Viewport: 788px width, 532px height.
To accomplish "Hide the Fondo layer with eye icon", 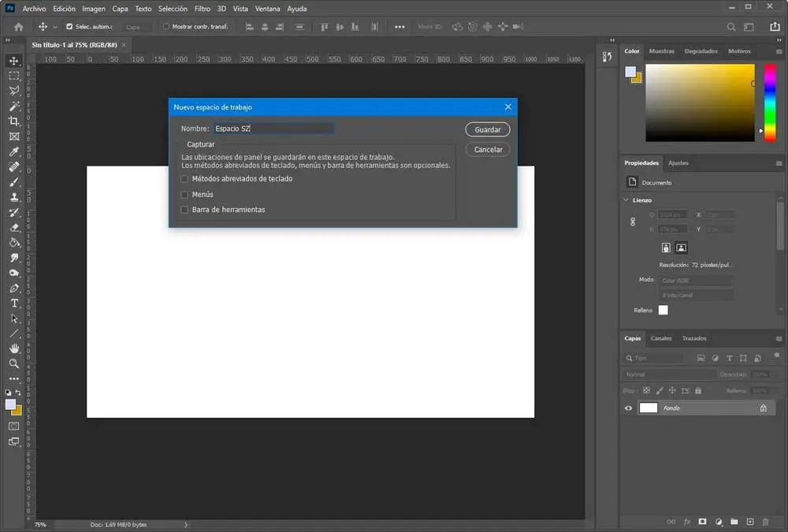I will pos(628,408).
